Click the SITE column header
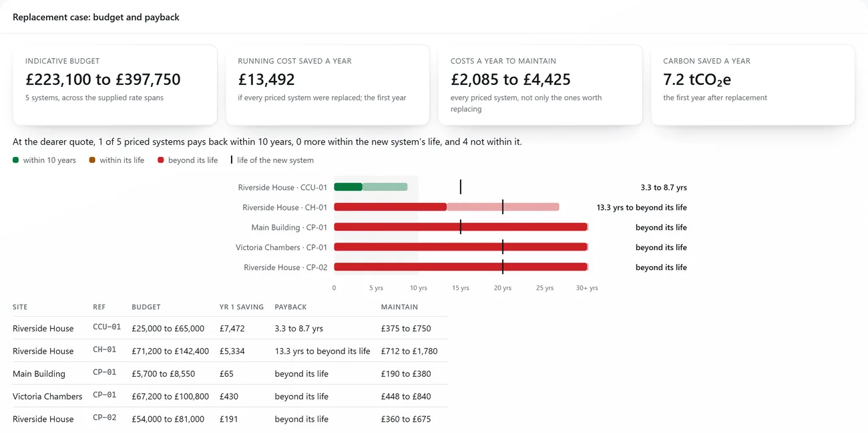Screen dimensions: 868x433 point(20,307)
